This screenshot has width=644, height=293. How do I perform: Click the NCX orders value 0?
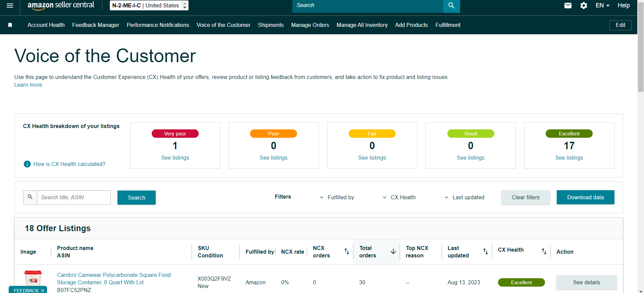[x=314, y=283]
